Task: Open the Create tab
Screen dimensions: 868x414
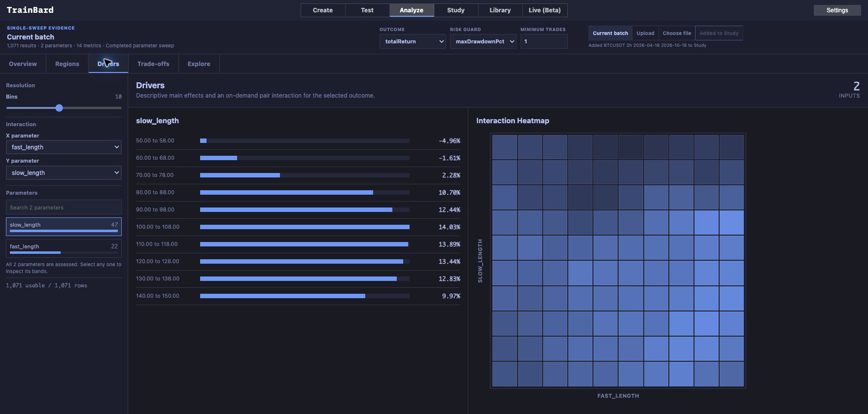Action: point(323,10)
